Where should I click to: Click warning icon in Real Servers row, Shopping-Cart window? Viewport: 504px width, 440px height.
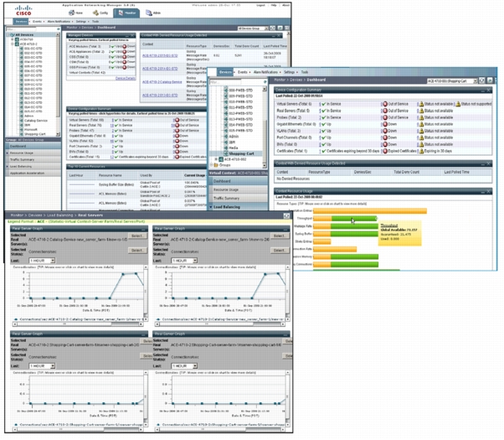421,111
